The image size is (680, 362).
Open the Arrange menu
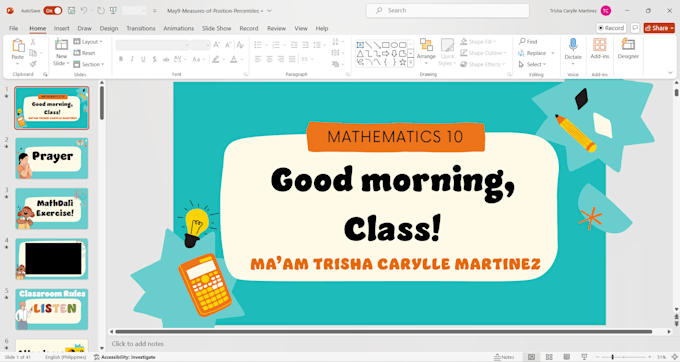coord(426,51)
